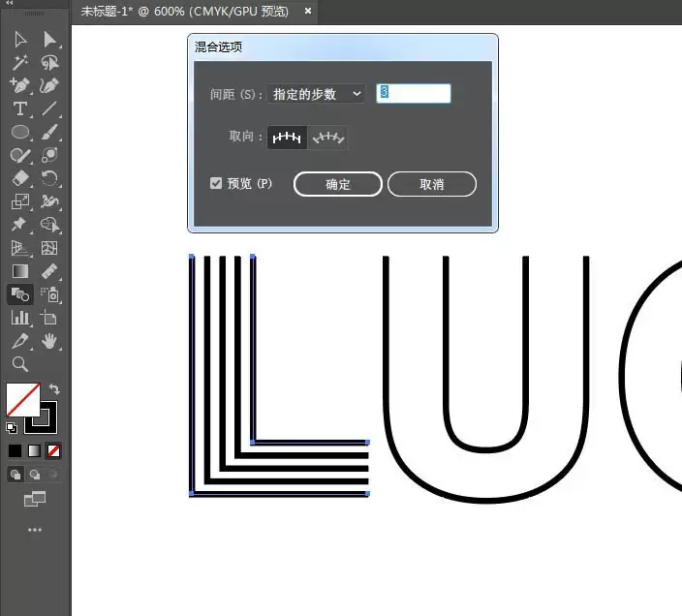The height and width of the screenshot is (616, 682).
Task: Select the Eyedropper tool
Action: tap(20, 341)
